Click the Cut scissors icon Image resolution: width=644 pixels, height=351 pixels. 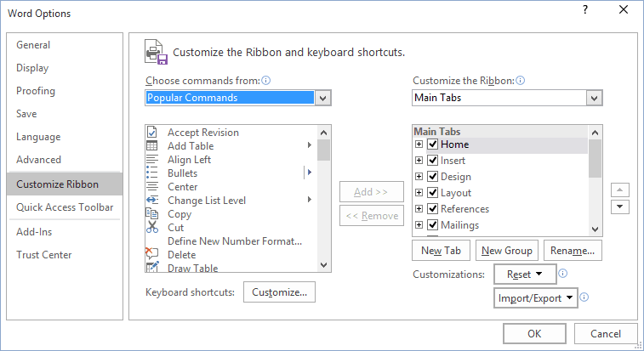click(x=152, y=227)
